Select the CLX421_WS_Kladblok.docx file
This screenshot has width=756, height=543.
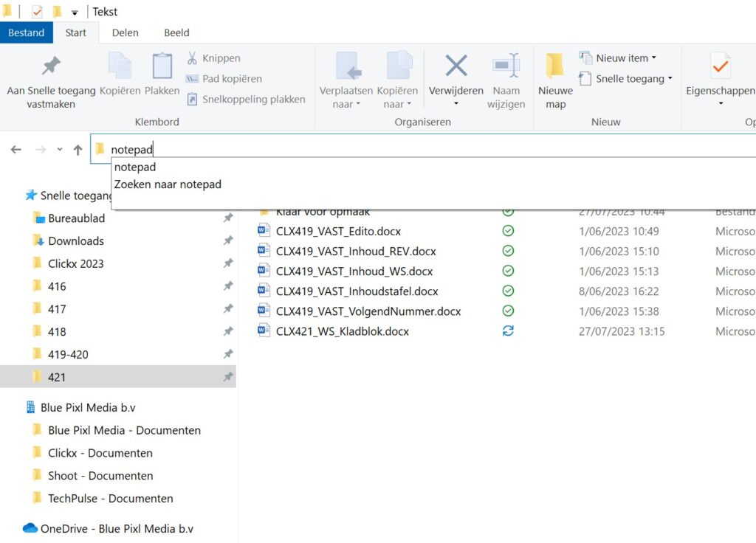point(343,331)
